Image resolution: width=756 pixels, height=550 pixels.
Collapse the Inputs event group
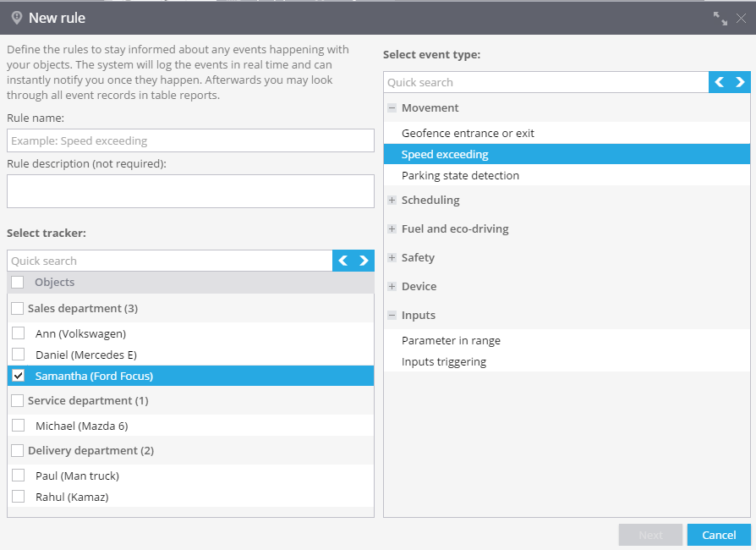pos(392,315)
